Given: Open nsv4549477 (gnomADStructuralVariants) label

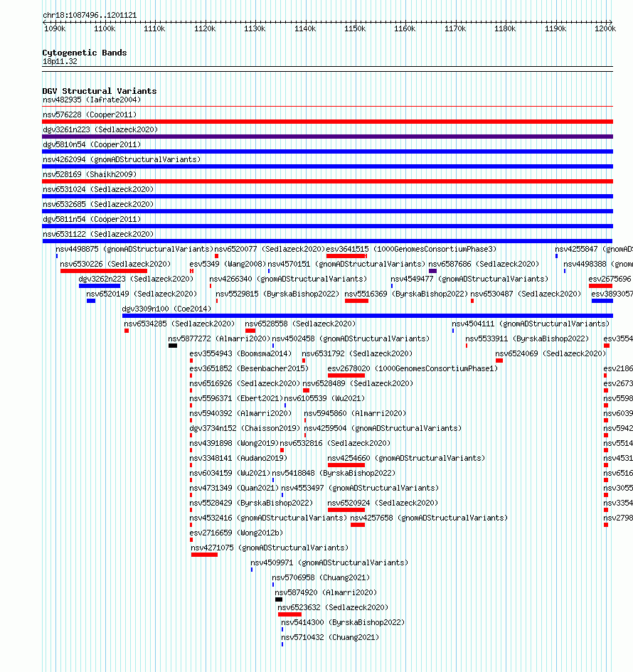Looking at the screenshot, I should coord(469,279).
